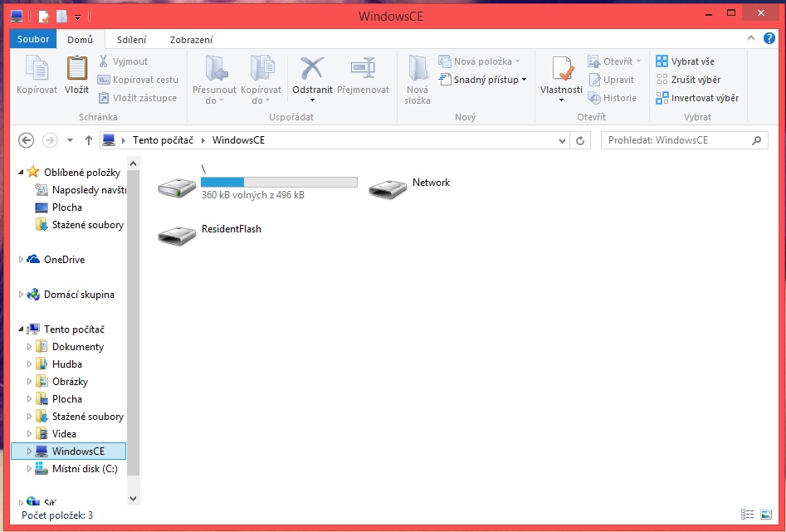Open Naposledy navštívené in the sidebar
This screenshot has width=786, height=532.
click(x=81, y=190)
